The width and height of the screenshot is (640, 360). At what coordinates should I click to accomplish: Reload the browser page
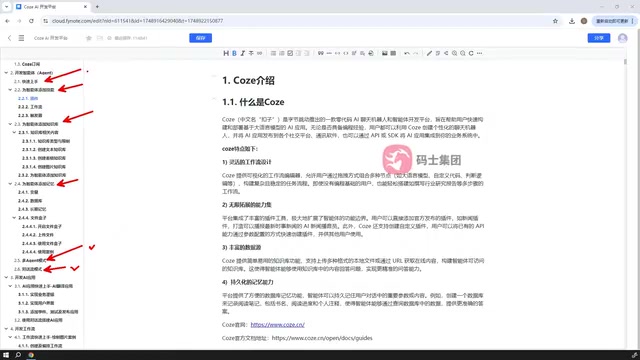(31, 21)
